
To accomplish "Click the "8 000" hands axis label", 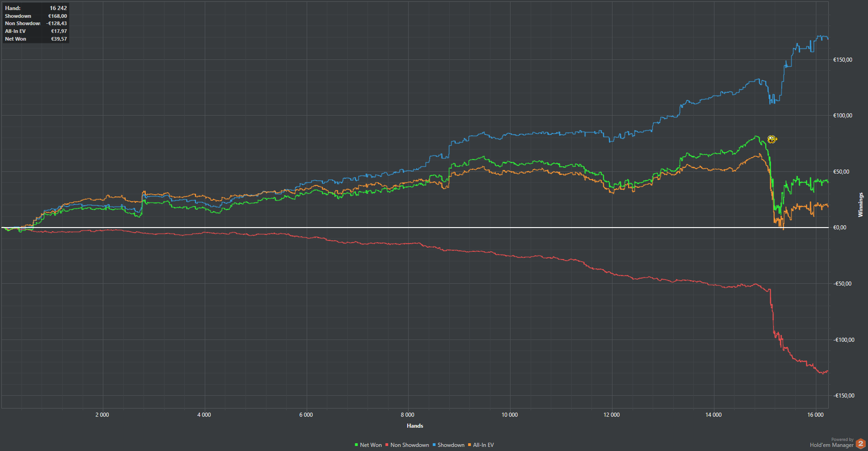I will pyautogui.click(x=408, y=415).
